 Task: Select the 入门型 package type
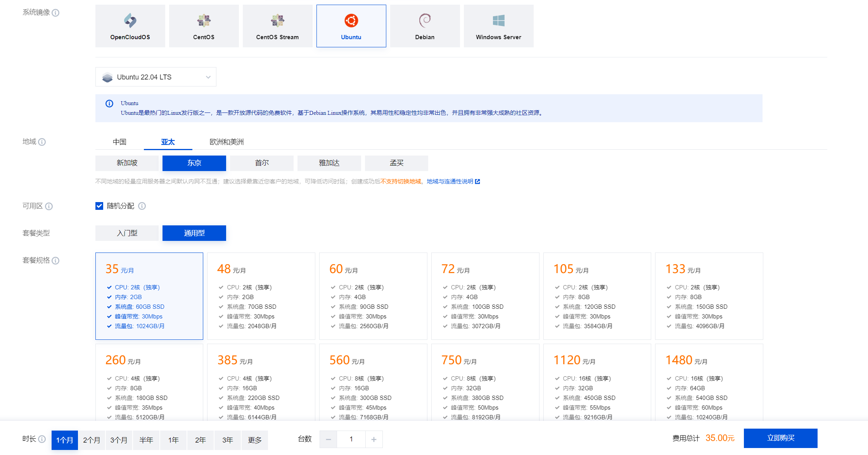click(127, 233)
